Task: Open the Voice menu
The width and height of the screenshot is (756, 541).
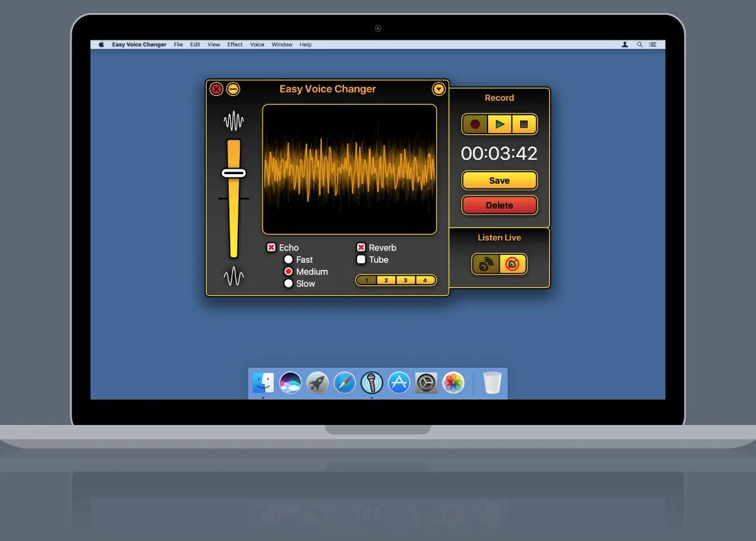Action: tap(257, 44)
